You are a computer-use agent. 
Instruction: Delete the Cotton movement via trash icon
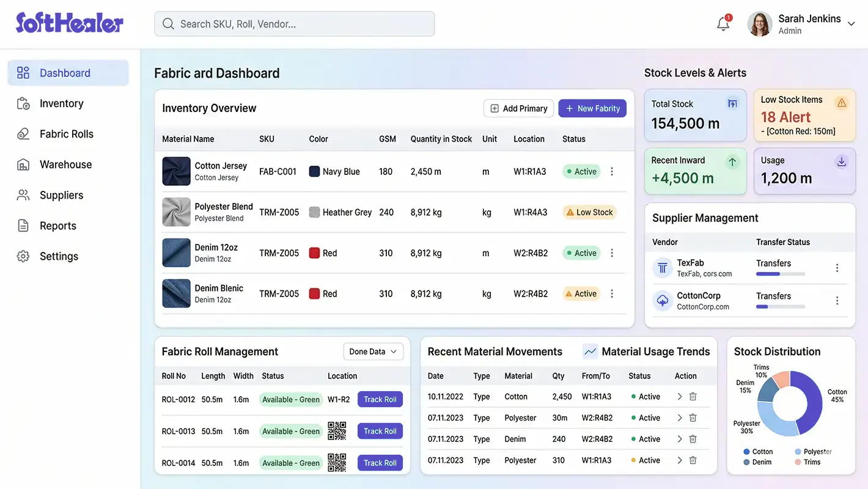693,396
